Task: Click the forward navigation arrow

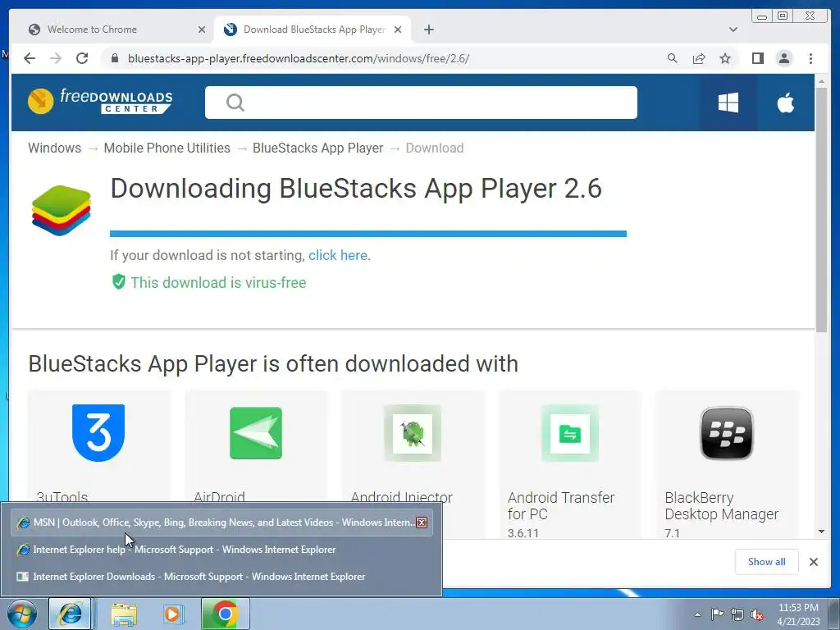Action: pos(56,58)
